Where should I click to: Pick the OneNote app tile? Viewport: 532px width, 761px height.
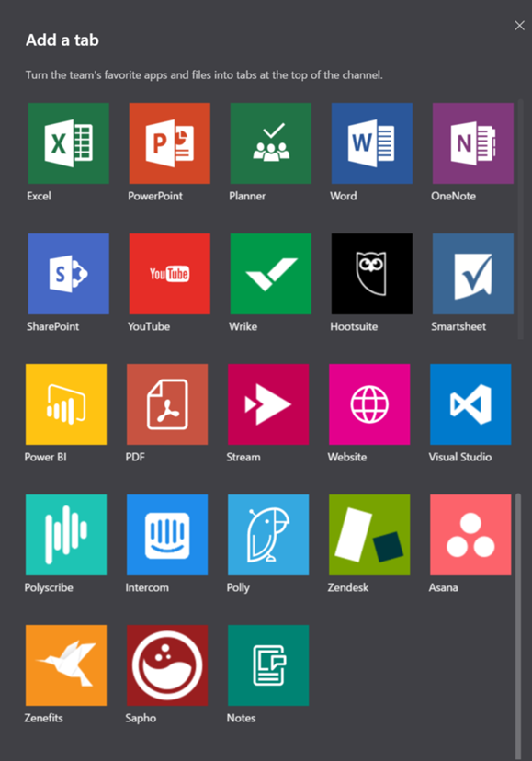(473, 143)
